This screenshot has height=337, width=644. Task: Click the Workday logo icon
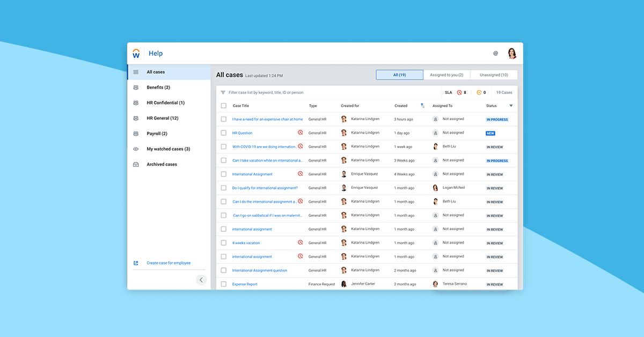[136, 53]
